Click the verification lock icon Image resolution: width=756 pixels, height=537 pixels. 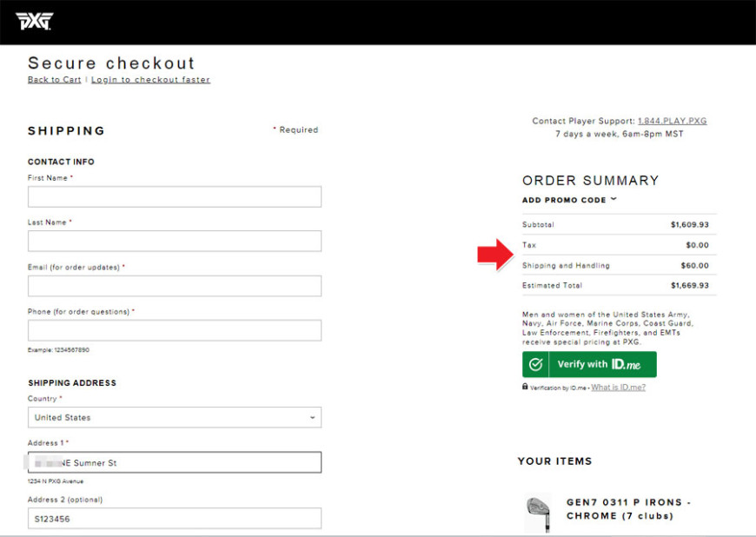525,387
